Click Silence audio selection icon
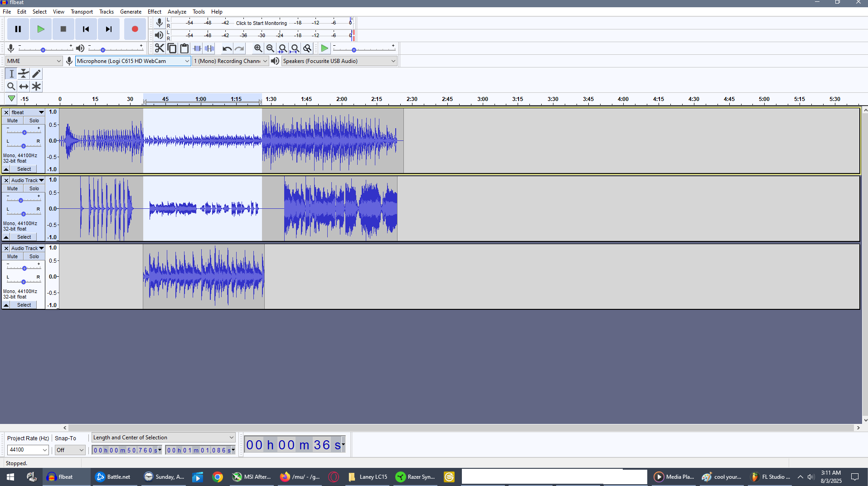This screenshot has width=868, height=486. (x=209, y=48)
